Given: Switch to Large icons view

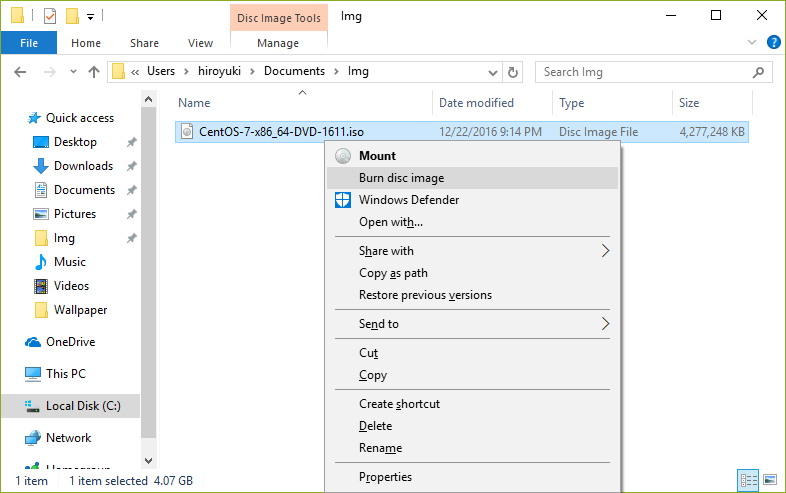Looking at the screenshot, I should [770, 480].
